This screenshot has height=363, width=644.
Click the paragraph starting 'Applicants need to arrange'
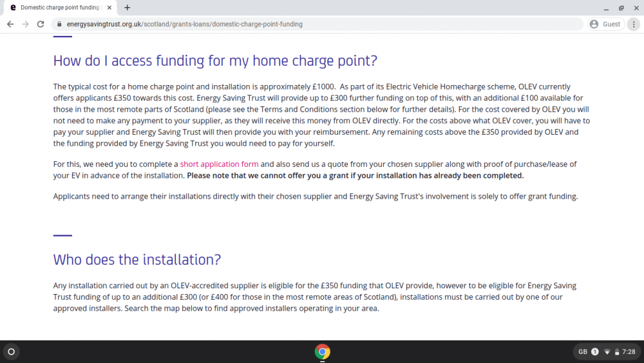pyautogui.click(x=316, y=197)
